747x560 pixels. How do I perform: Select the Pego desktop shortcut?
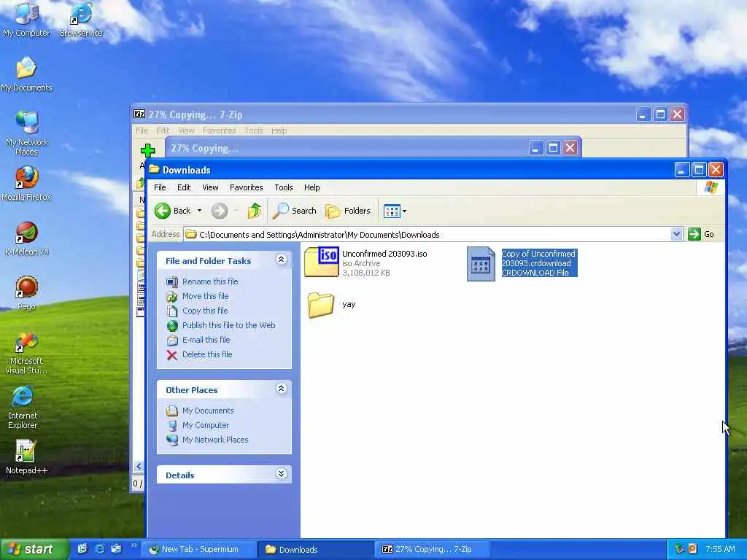pos(26,293)
